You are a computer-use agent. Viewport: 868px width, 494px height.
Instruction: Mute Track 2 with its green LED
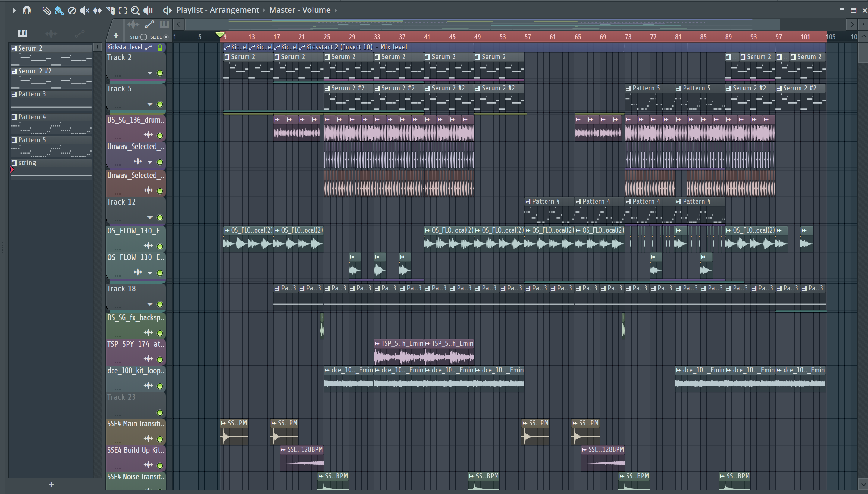pos(160,73)
